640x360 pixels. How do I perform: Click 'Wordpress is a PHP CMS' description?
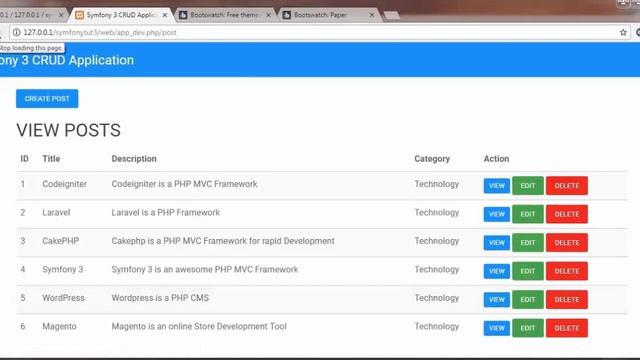tap(160, 298)
